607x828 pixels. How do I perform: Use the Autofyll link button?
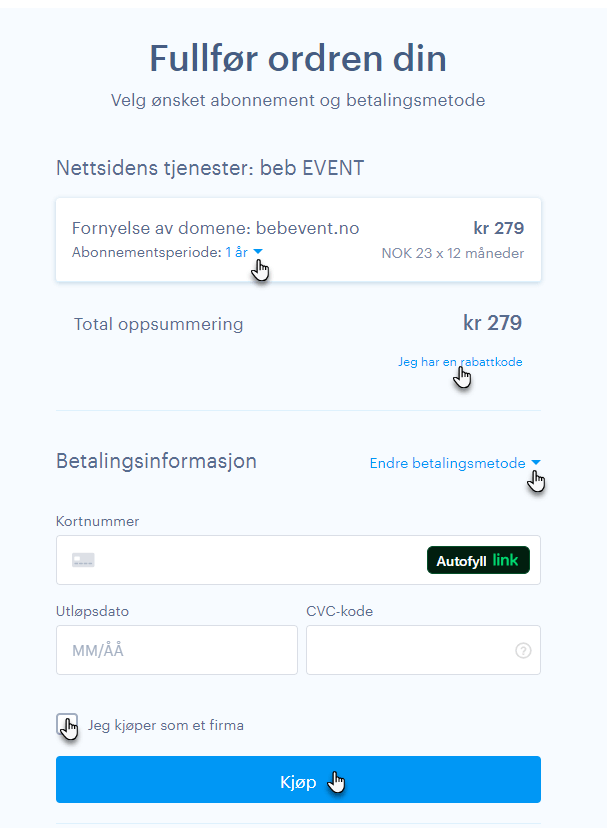(x=478, y=560)
